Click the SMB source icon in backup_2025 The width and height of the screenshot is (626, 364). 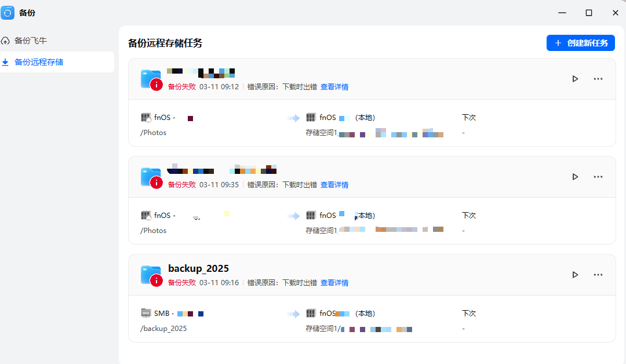(145, 313)
